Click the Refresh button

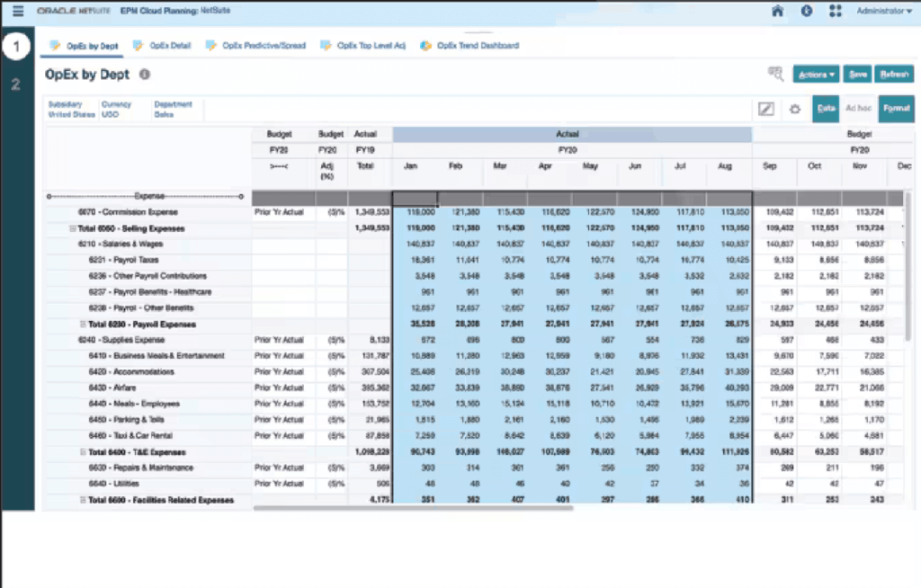pyautogui.click(x=894, y=75)
